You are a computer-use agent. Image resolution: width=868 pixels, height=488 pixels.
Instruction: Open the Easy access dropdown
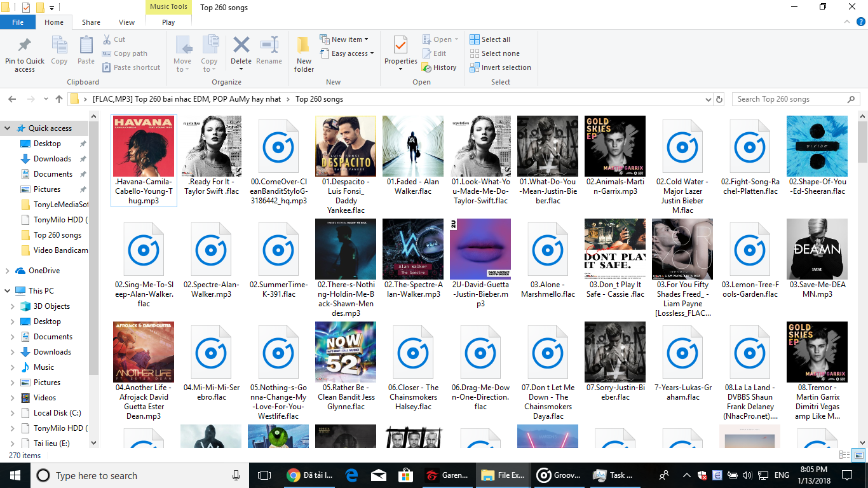[x=346, y=53]
